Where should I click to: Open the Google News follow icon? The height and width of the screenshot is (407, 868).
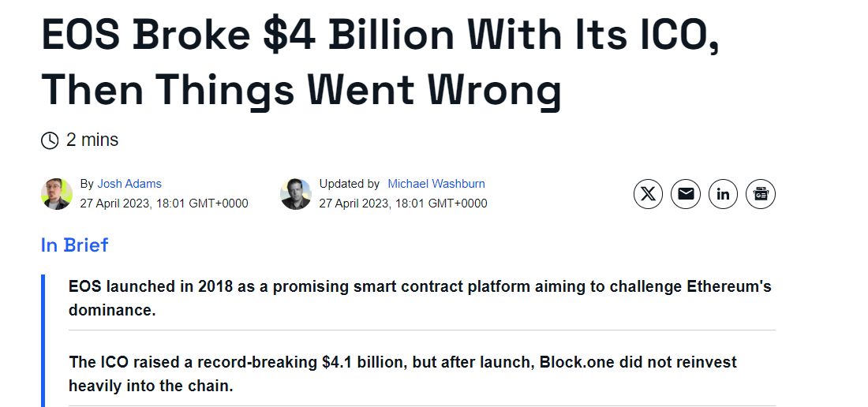point(761,194)
